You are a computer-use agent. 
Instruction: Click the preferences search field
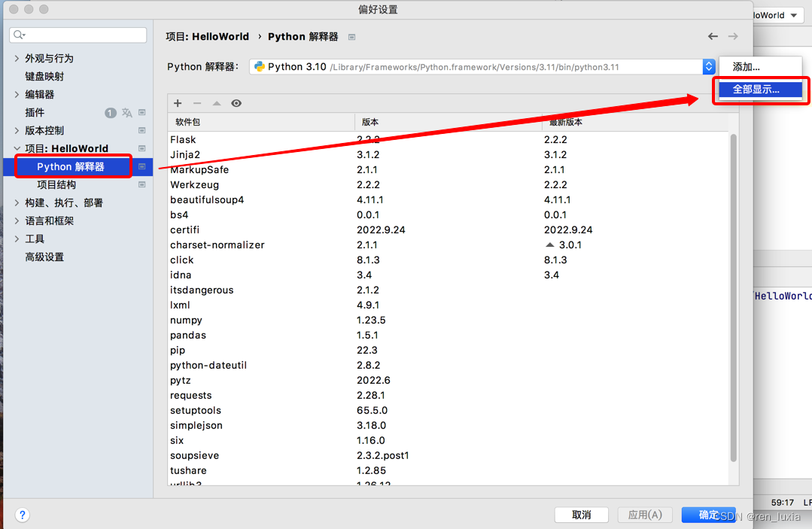(78, 35)
